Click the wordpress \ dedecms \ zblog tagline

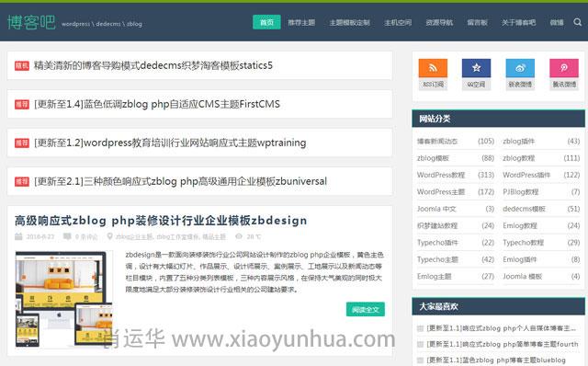click(x=102, y=24)
